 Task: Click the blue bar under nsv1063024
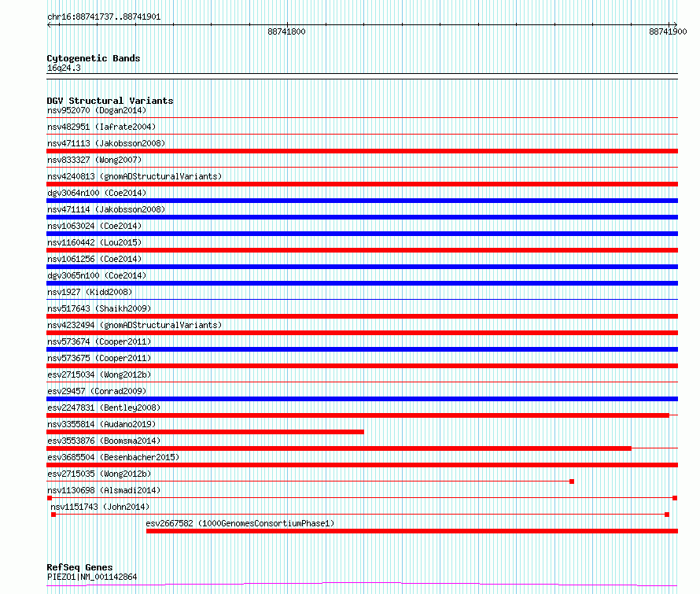(362, 234)
